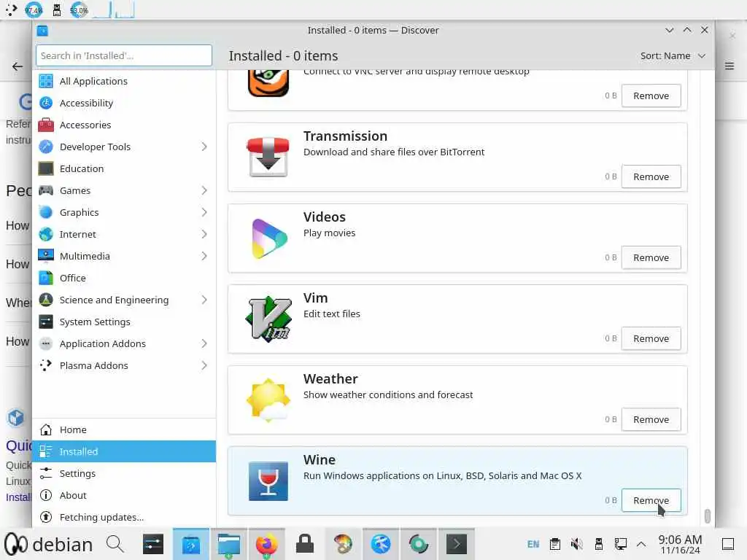747x560 pixels.
Task: Remove the Vim application
Action: [651, 338]
